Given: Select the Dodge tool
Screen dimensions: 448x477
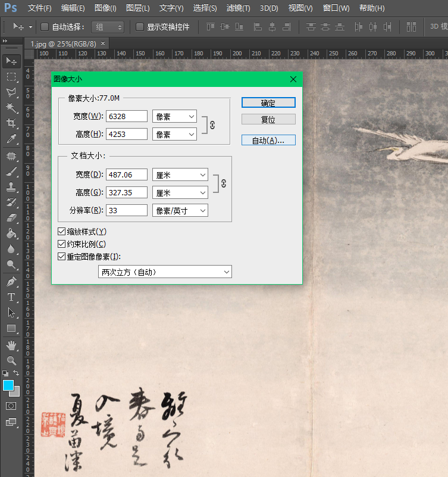Looking at the screenshot, I should pyautogui.click(x=11, y=264).
